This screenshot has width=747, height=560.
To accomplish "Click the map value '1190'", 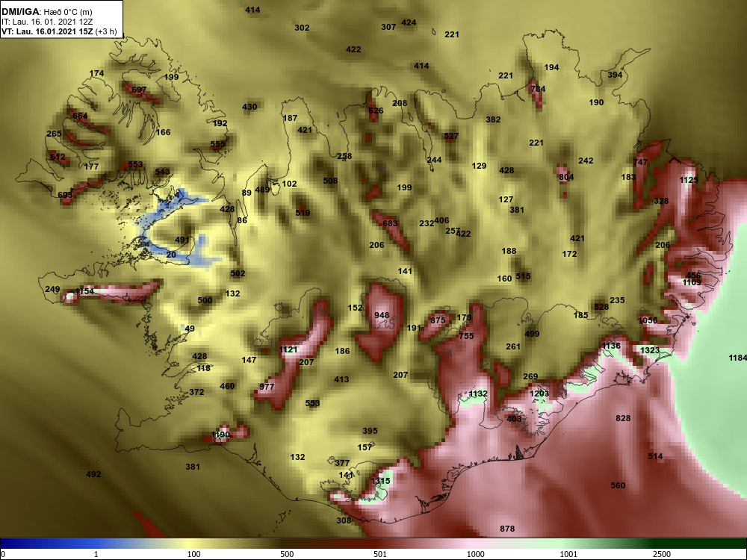I will point(220,435).
